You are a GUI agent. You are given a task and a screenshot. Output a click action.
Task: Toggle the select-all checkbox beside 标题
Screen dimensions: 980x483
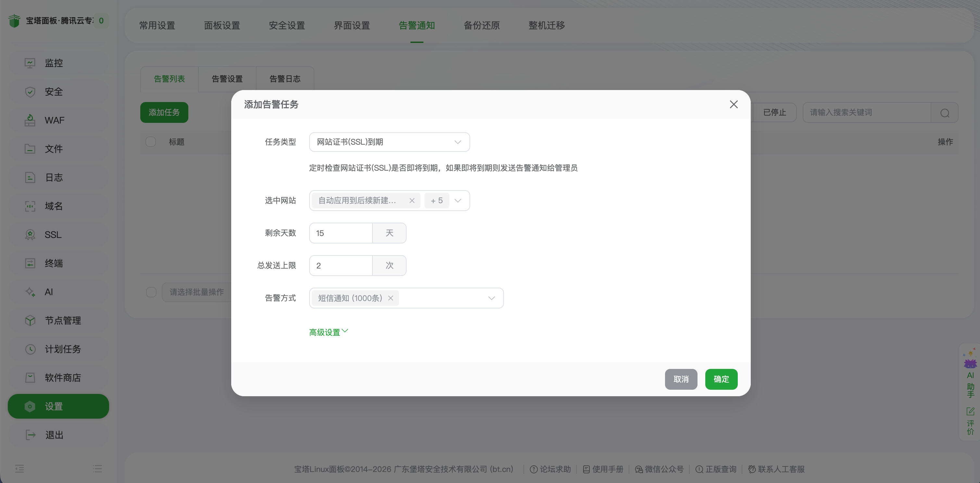(x=151, y=142)
